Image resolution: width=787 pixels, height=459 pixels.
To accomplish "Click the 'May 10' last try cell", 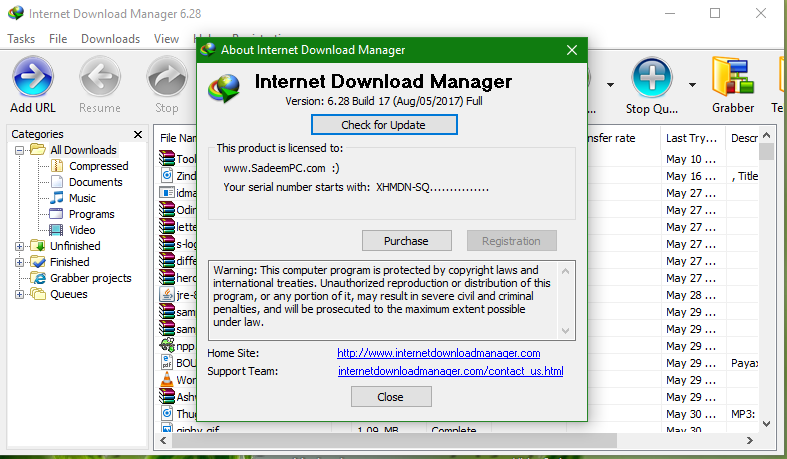I will coord(691,159).
